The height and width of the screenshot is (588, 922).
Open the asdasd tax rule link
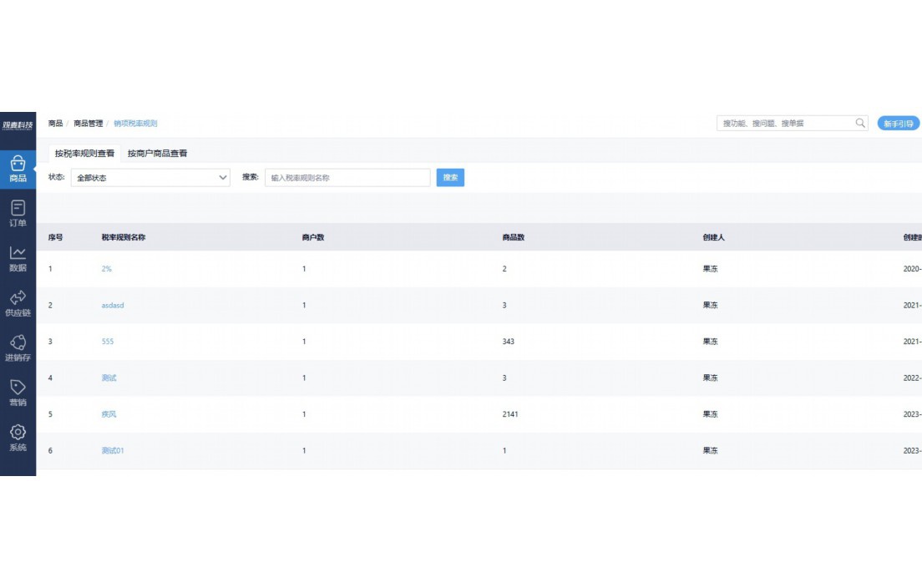[x=112, y=306]
